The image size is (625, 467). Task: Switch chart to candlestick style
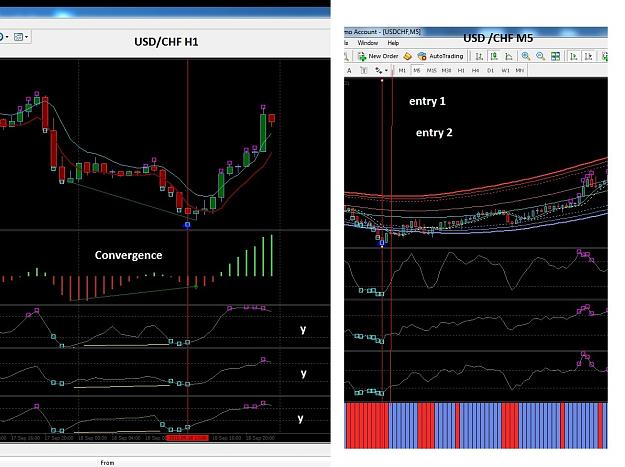494,56
